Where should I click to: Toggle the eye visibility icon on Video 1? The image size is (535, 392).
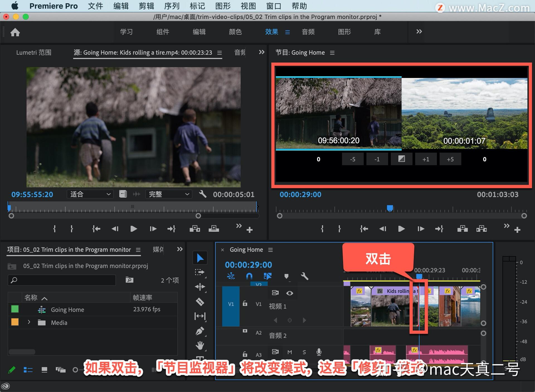[290, 293]
